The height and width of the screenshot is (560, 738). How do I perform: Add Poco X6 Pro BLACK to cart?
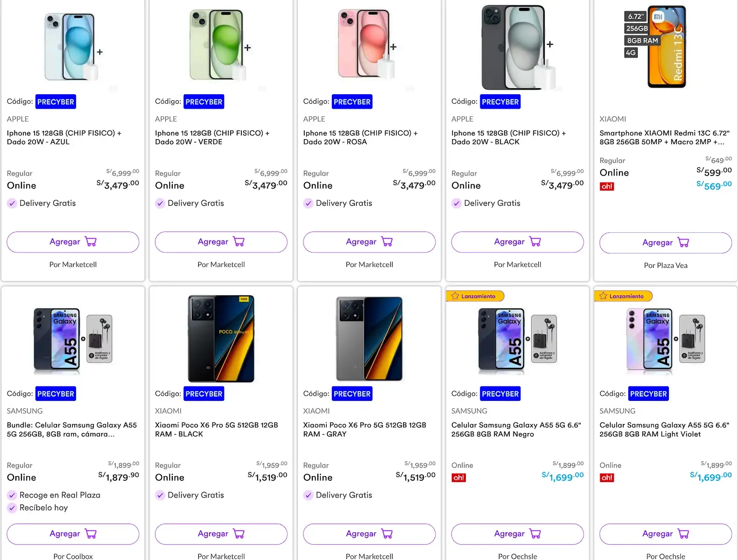[221, 534]
